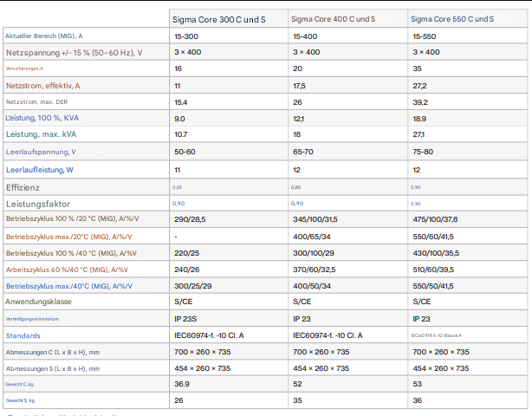Select the '290/28,5' duty cycle value
Screen dimensions: 532x416
190,219
